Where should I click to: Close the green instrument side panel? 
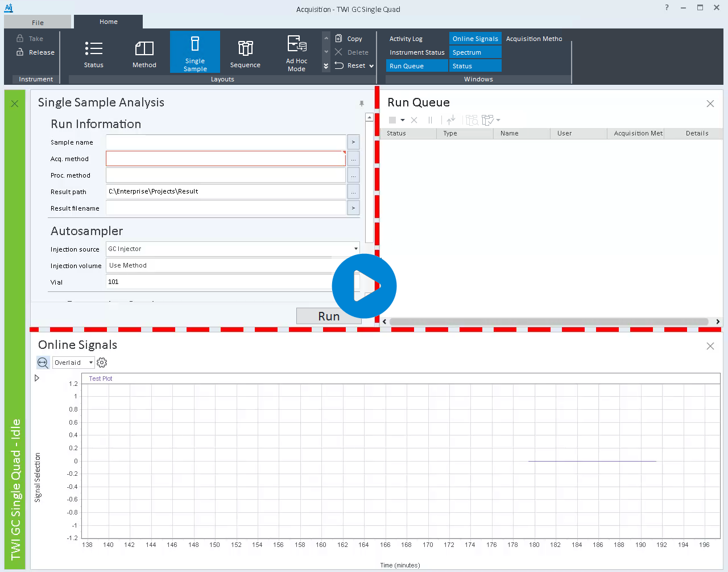(15, 104)
